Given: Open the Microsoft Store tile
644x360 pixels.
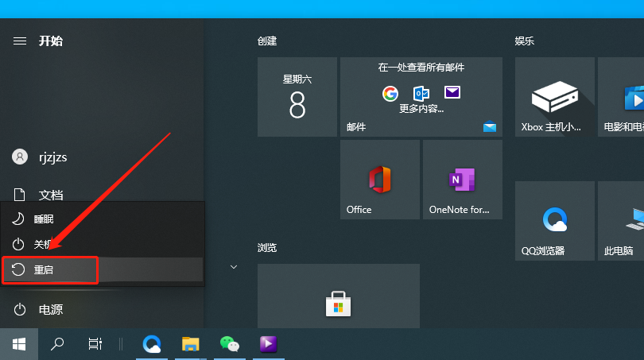Looking at the screenshot, I should coord(339,296).
